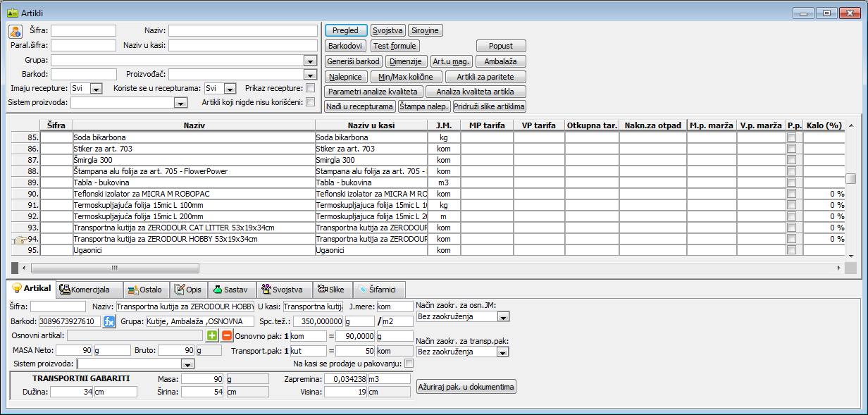The image size is (868, 415).
Task: Open the Šifarnici tab with tag icon
Action: [380, 289]
